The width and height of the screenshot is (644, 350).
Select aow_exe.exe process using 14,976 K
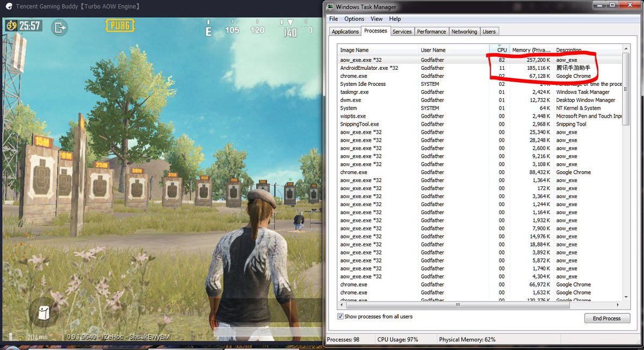(x=480, y=236)
